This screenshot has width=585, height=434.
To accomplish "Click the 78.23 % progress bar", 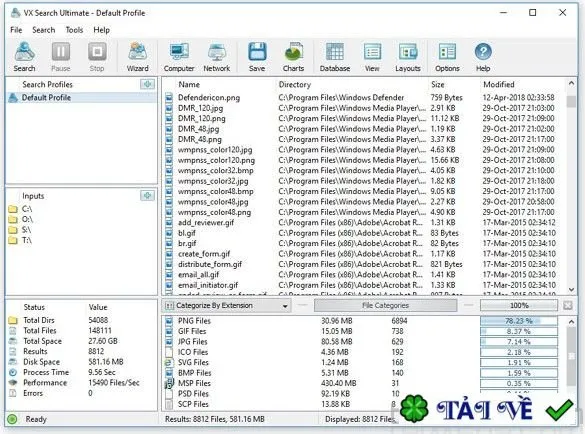I will [519, 321].
